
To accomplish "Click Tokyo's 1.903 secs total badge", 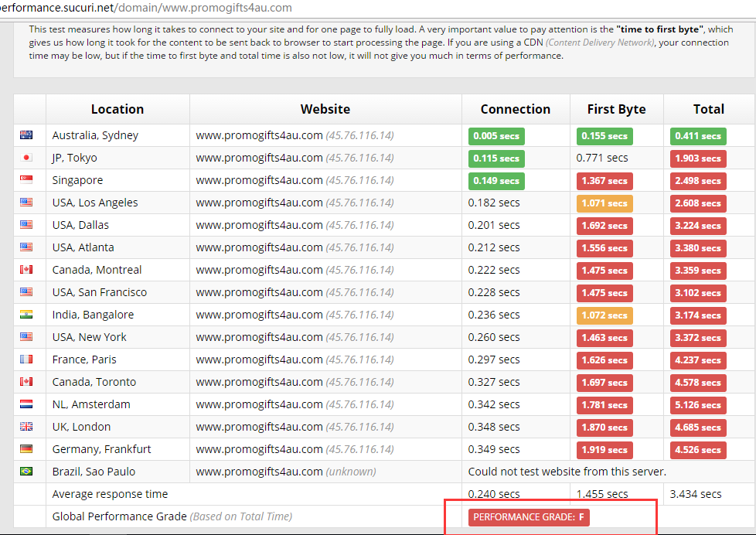I will point(698,158).
